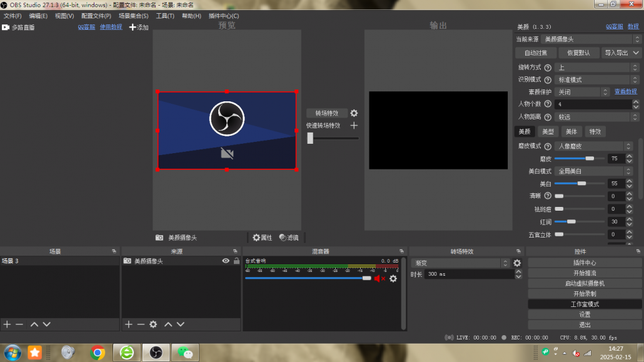644x362 pixels.
Task: Unmute the 台式音响 audio speaker icon
Action: tap(379, 278)
